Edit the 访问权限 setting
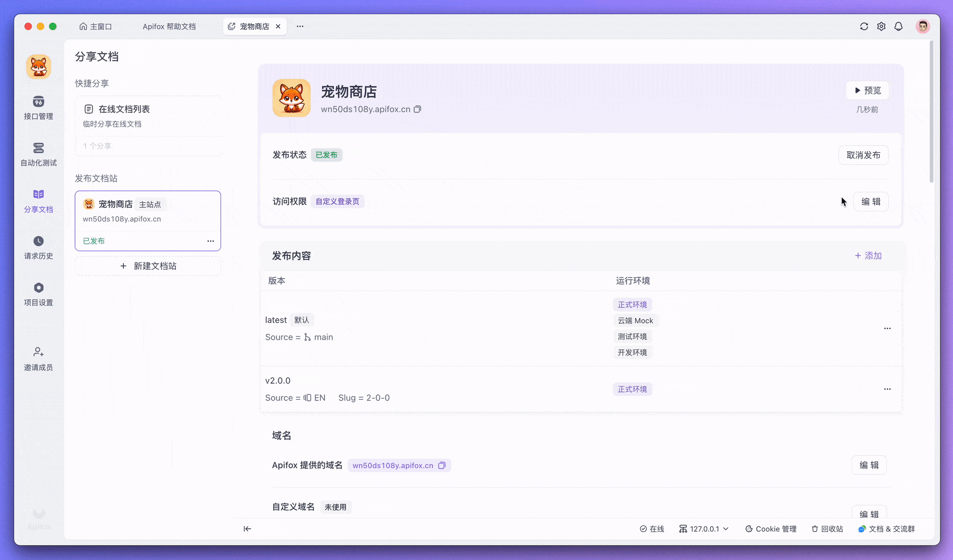This screenshot has height=560, width=953. click(871, 201)
